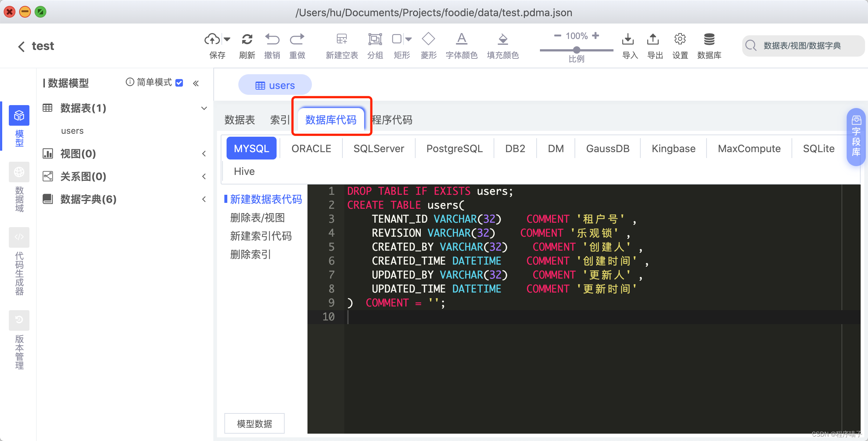Screen dimensions: 868x441
Task: Switch to the PostgreSQL tab
Action: pyautogui.click(x=454, y=148)
